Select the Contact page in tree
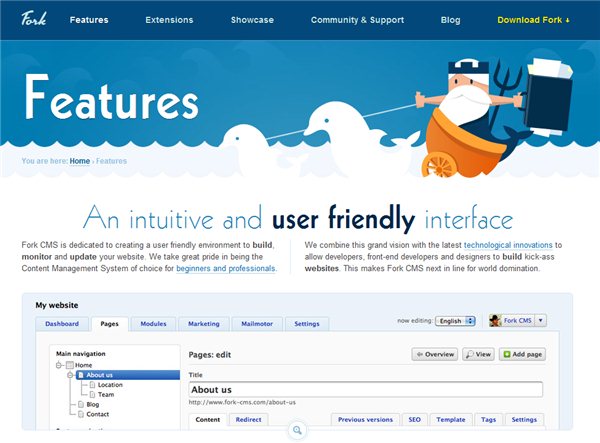 coord(98,414)
